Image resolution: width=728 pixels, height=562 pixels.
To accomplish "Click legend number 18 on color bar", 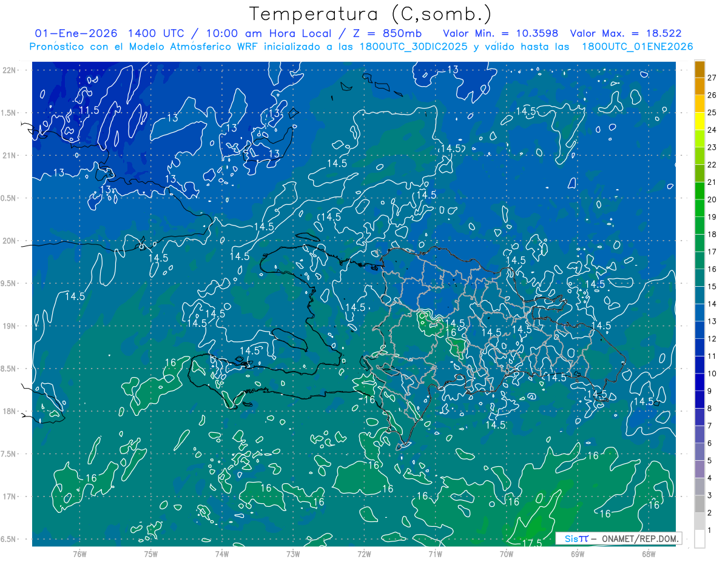I will click(x=712, y=235).
